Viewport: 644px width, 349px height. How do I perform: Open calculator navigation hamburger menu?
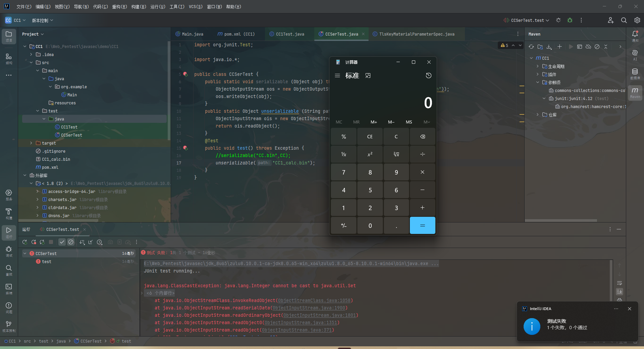[337, 76]
